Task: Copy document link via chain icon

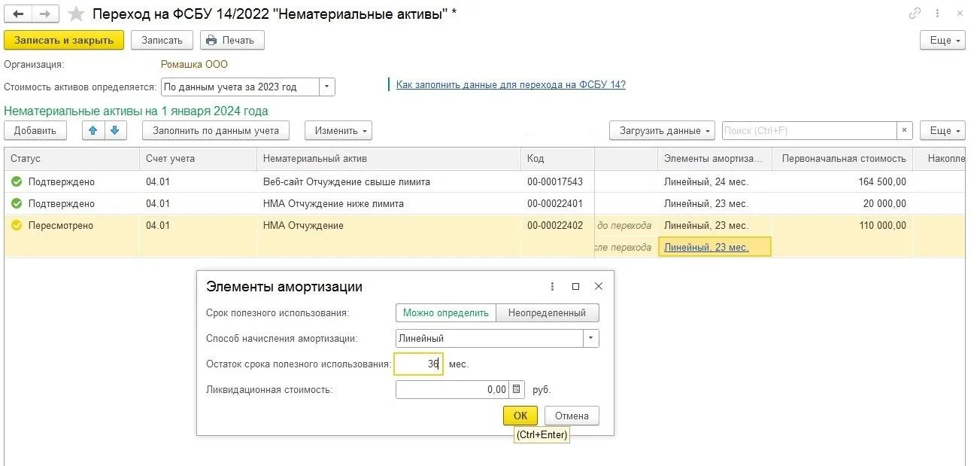Action: pyautogui.click(x=915, y=13)
